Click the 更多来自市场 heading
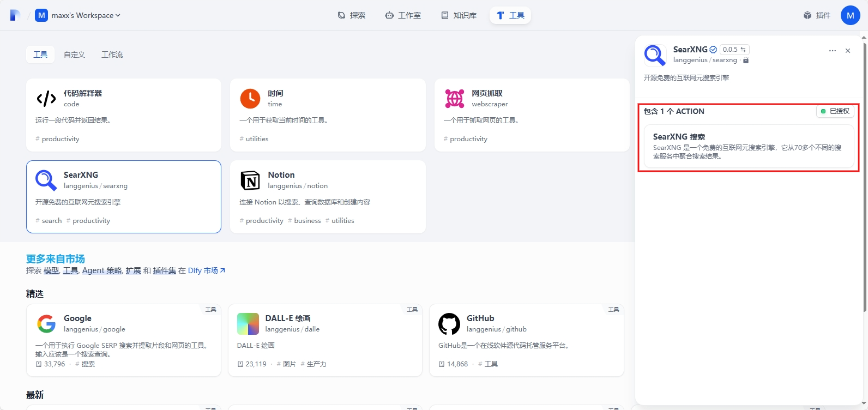 pos(56,259)
